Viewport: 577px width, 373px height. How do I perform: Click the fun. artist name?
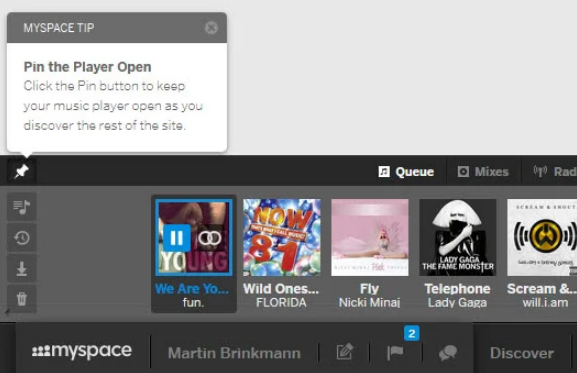193,303
